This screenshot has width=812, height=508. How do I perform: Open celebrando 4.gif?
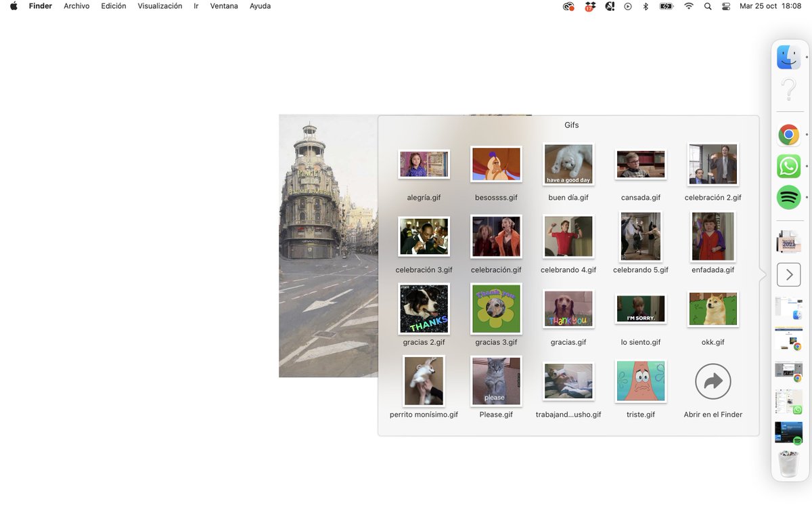pyautogui.click(x=568, y=236)
